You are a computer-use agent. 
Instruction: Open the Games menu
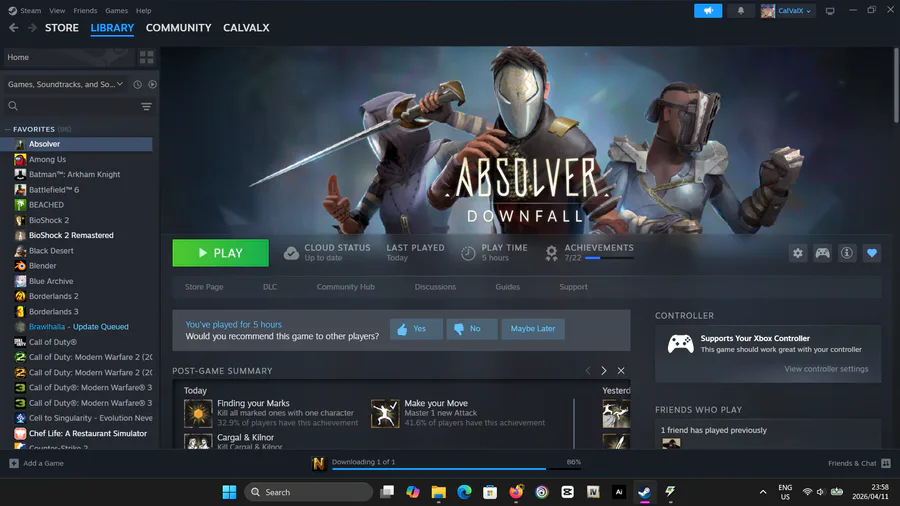pyautogui.click(x=117, y=10)
